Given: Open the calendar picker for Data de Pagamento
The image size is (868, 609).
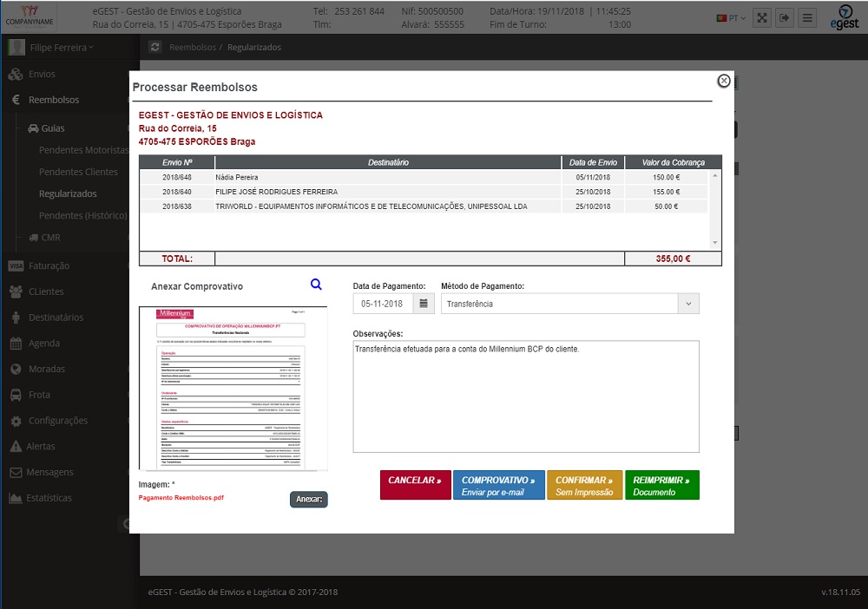Looking at the screenshot, I should [424, 304].
